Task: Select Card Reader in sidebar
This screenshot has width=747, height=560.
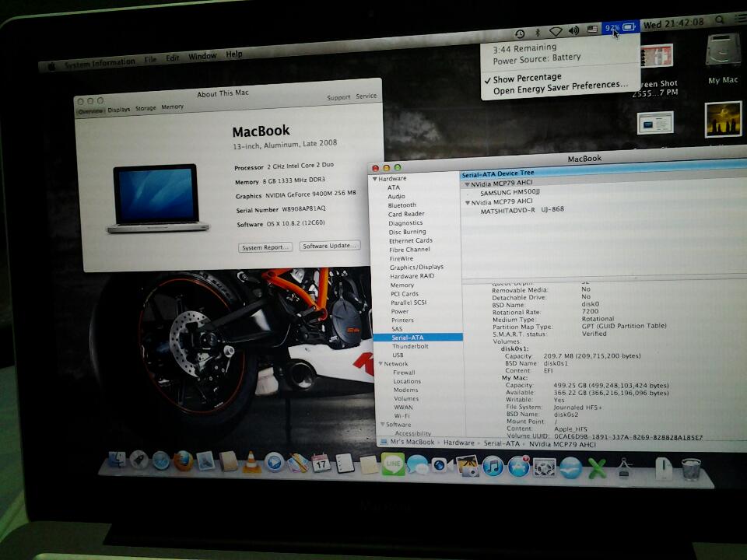Action: (x=406, y=215)
